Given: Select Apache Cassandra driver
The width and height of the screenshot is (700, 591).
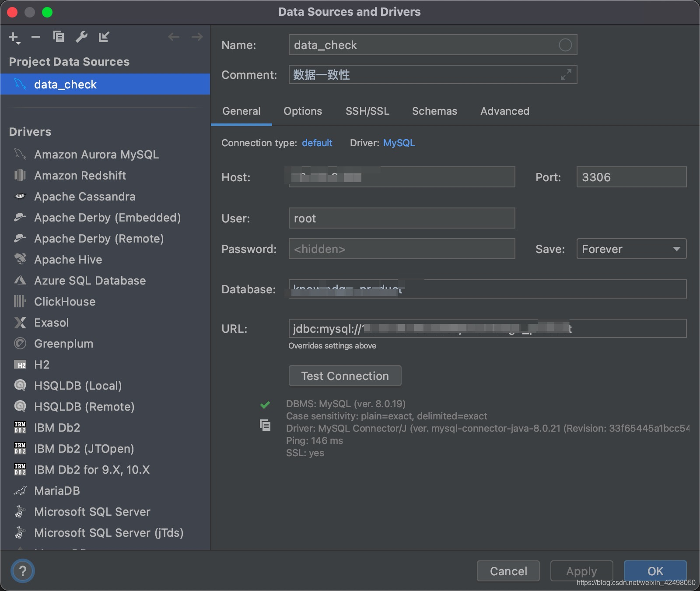Looking at the screenshot, I should (105, 197).
